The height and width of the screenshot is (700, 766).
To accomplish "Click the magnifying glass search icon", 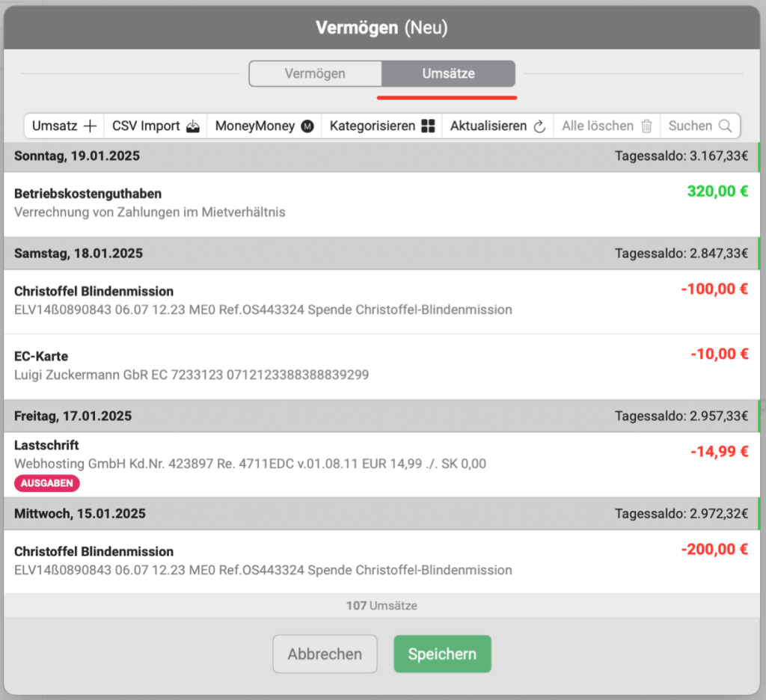I will click(x=725, y=126).
